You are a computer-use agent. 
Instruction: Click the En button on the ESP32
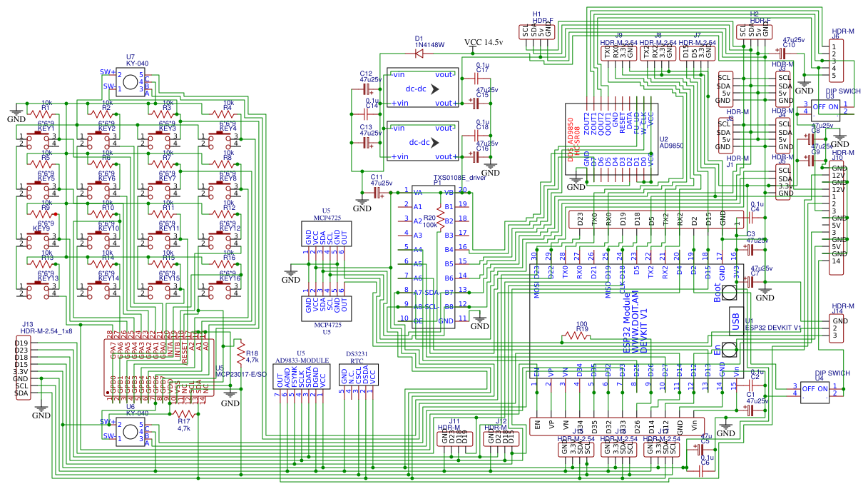point(728,350)
